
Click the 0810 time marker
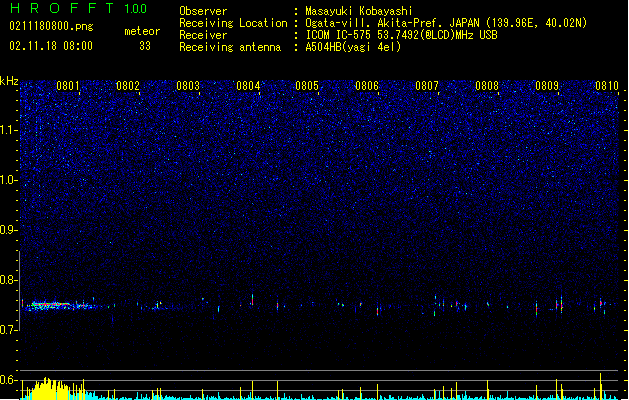point(607,86)
